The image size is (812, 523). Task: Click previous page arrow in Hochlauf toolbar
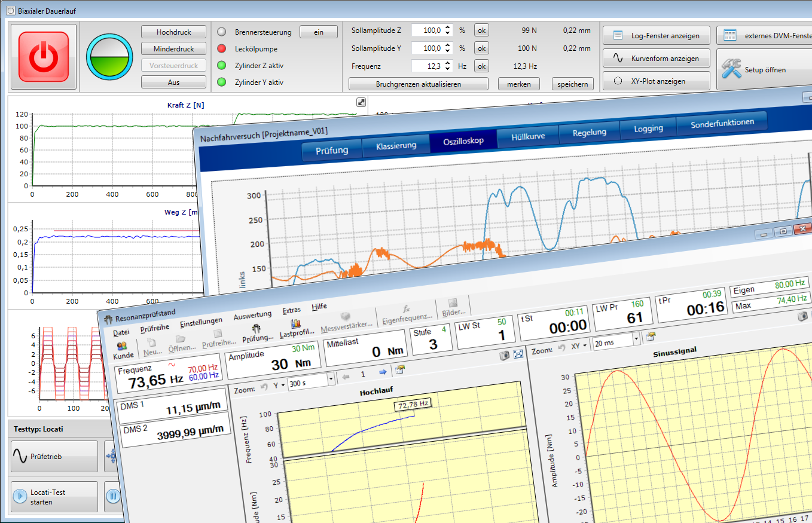click(346, 376)
